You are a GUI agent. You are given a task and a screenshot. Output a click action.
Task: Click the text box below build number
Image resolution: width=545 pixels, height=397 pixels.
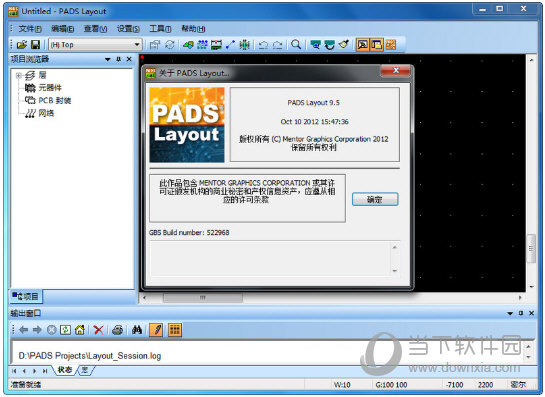(x=275, y=259)
